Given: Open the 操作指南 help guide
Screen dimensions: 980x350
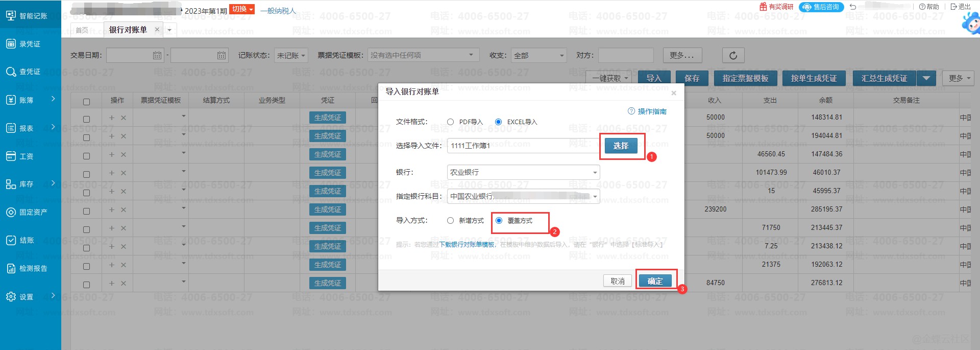Looking at the screenshot, I should 647,111.
